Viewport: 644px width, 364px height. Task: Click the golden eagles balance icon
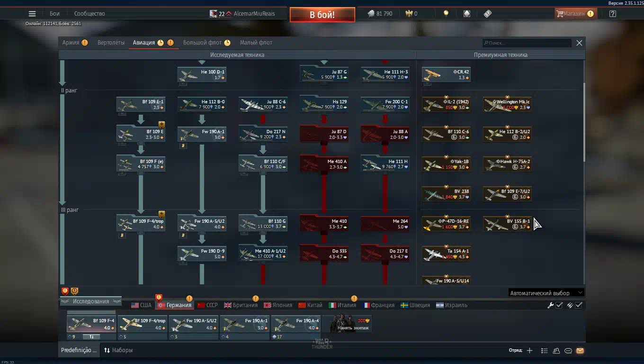click(x=409, y=14)
